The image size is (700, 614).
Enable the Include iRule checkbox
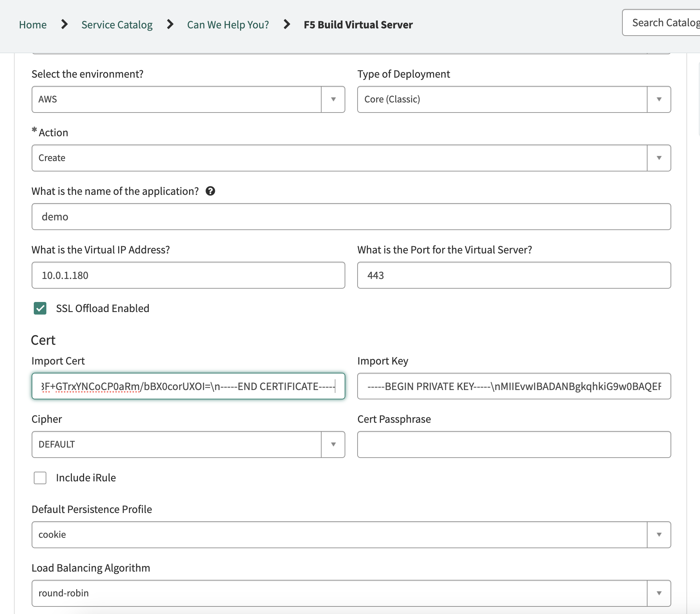(x=40, y=478)
